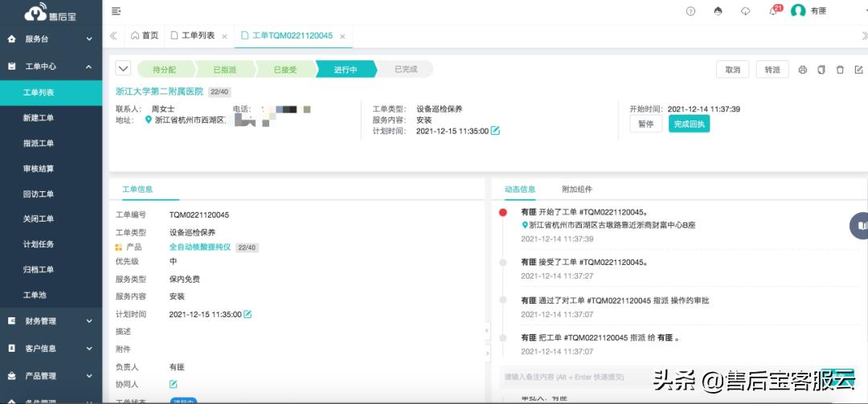Click the 进行中 progress step
868x404 pixels.
click(x=346, y=70)
